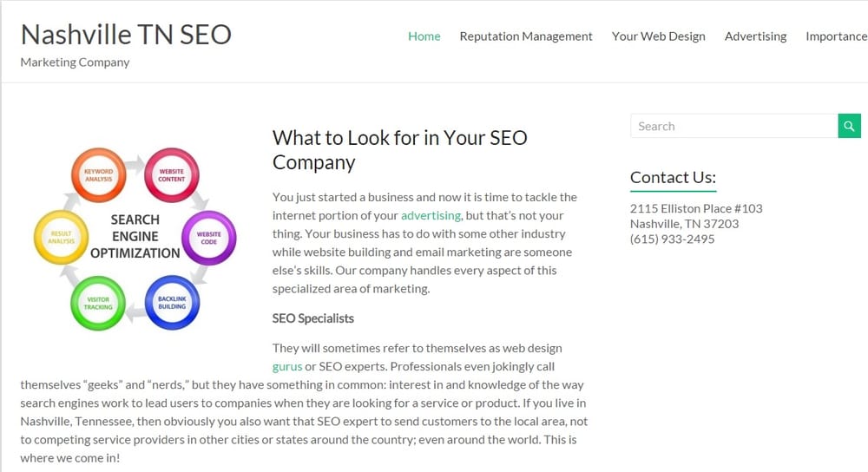The image size is (868, 472).
Task: Click the Search Engine Optimization center text
Action: (135, 236)
